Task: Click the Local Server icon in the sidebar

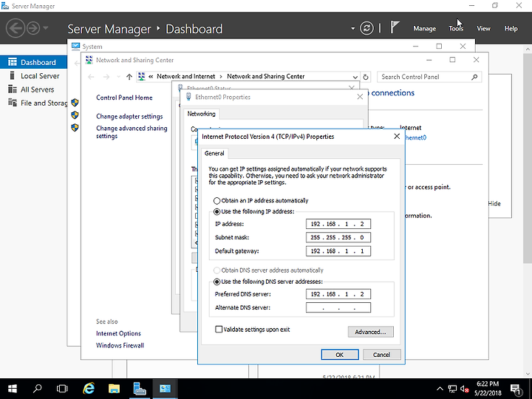Action: point(13,75)
